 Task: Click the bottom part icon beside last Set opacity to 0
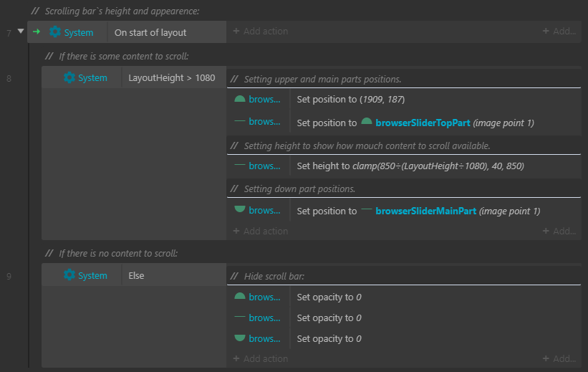point(240,338)
